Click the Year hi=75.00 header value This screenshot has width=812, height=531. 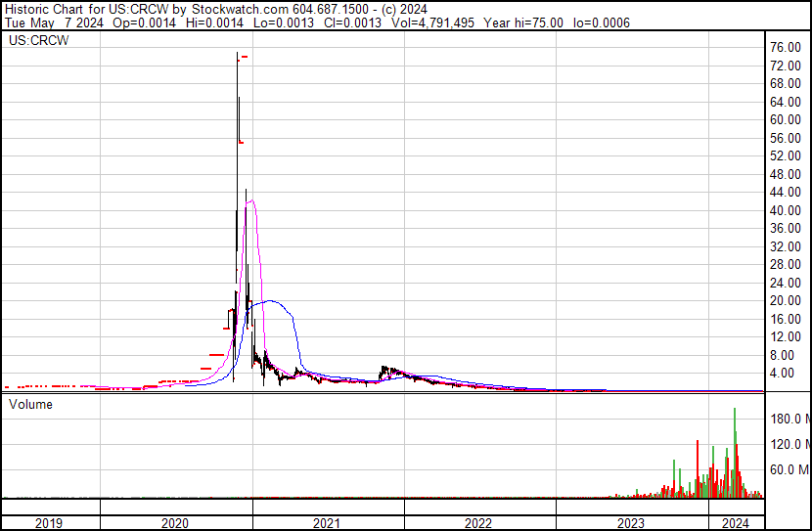[x=523, y=22]
